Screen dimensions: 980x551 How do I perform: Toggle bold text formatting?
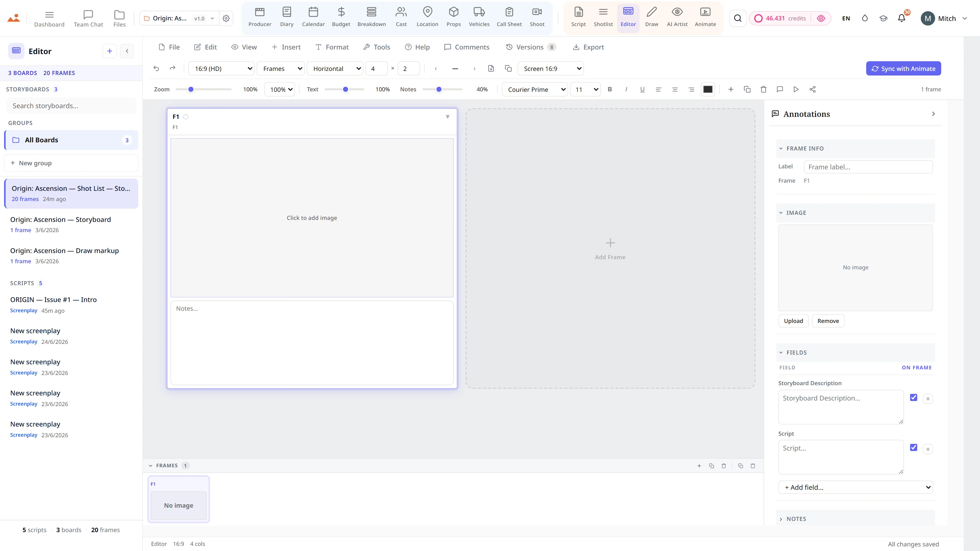[610, 89]
